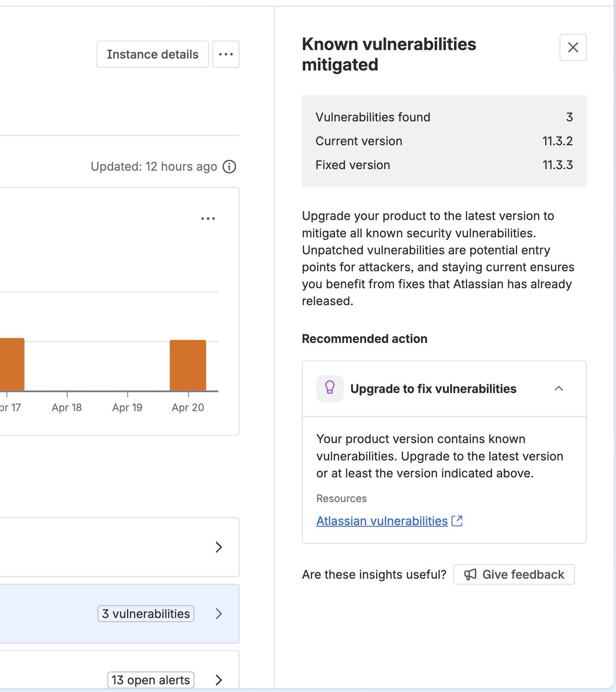Click the Give feedback button
Image resolution: width=616 pixels, height=692 pixels.
coord(514,574)
